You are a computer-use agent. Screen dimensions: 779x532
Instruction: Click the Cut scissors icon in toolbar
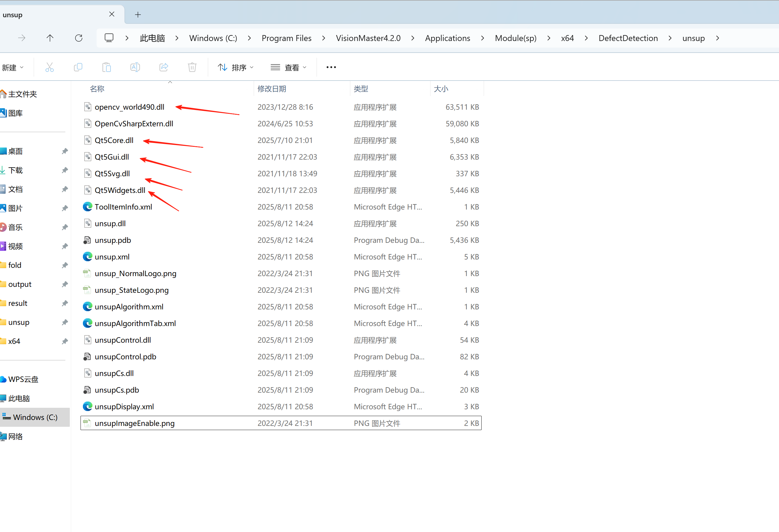pos(49,67)
